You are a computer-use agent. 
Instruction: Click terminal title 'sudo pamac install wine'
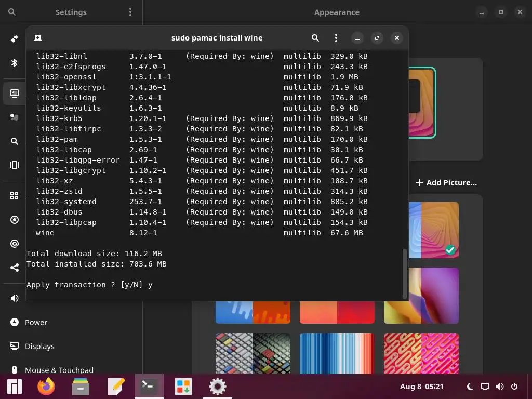coord(217,38)
